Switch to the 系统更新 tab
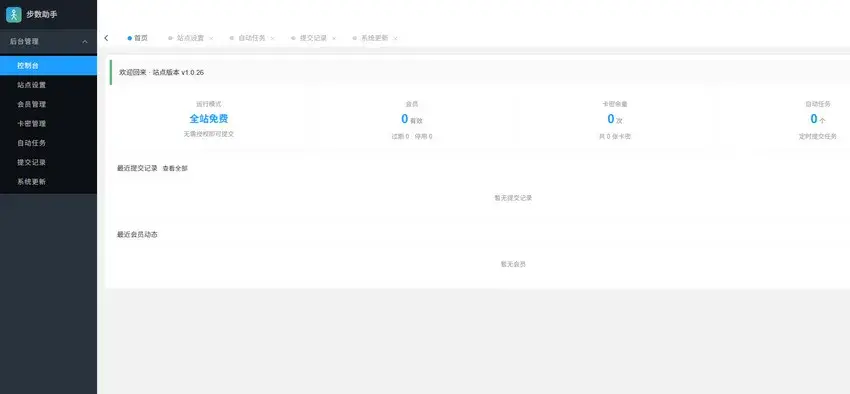 coord(375,38)
